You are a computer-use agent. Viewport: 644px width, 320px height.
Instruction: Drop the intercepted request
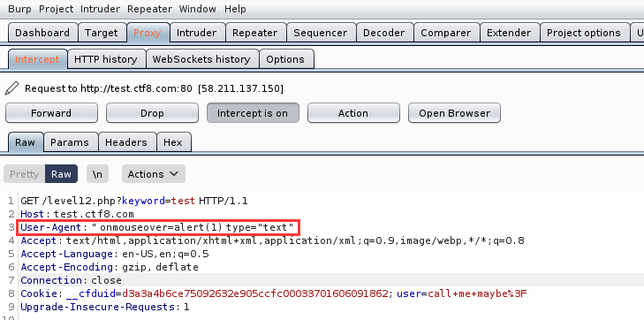tap(152, 113)
